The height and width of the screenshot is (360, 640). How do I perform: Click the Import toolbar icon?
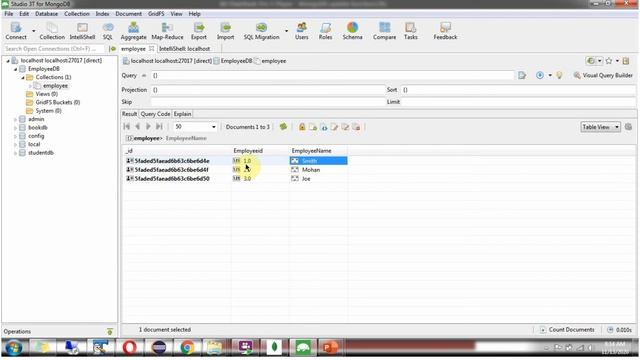[x=225, y=31]
